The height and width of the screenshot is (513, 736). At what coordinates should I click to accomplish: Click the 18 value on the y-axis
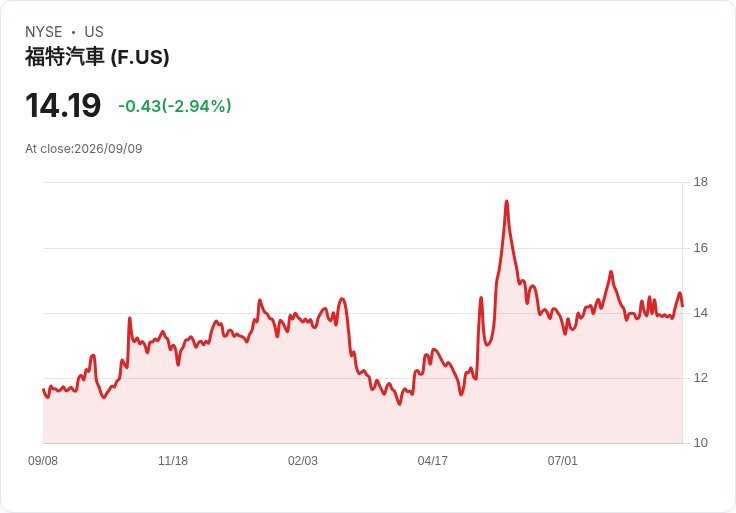tap(701, 182)
